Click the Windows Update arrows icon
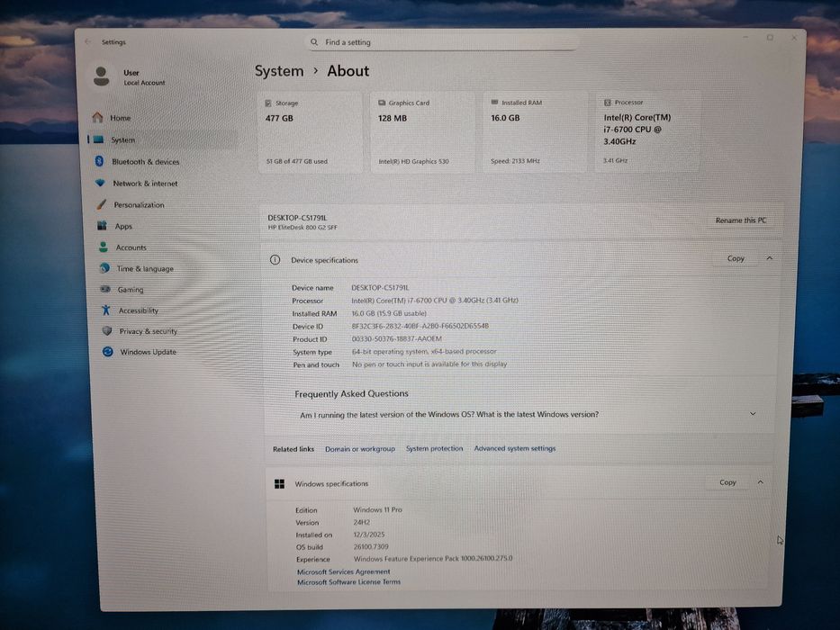This screenshot has width=840, height=630. (108, 351)
